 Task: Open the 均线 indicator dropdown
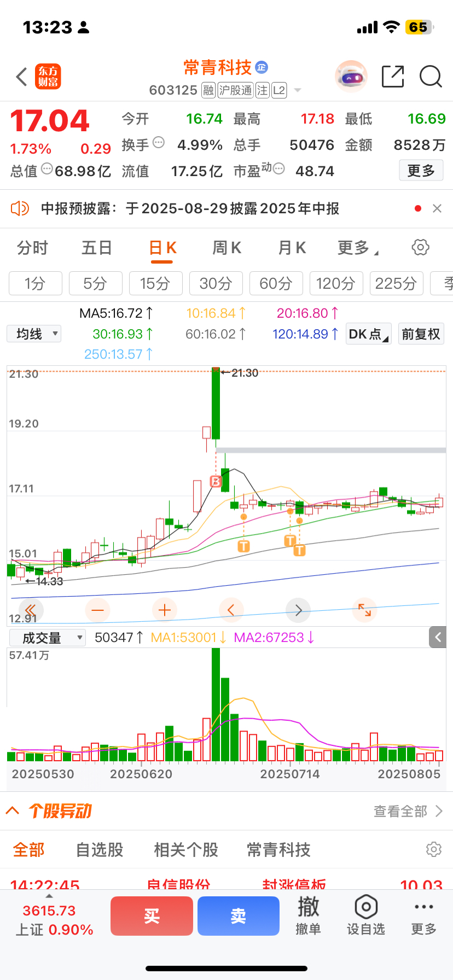tap(34, 334)
